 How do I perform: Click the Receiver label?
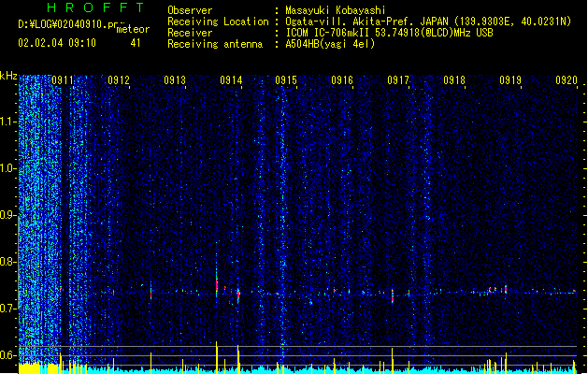(x=190, y=33)
